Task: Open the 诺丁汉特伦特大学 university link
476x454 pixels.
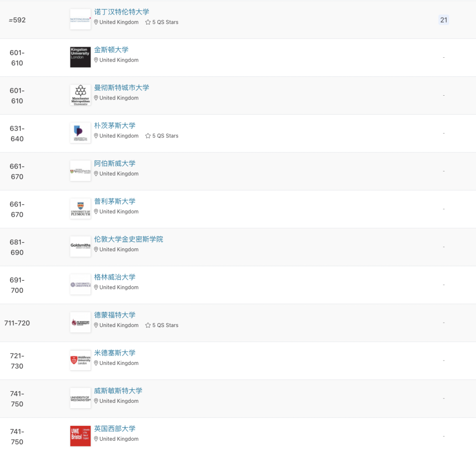Action: pos(122,12)
